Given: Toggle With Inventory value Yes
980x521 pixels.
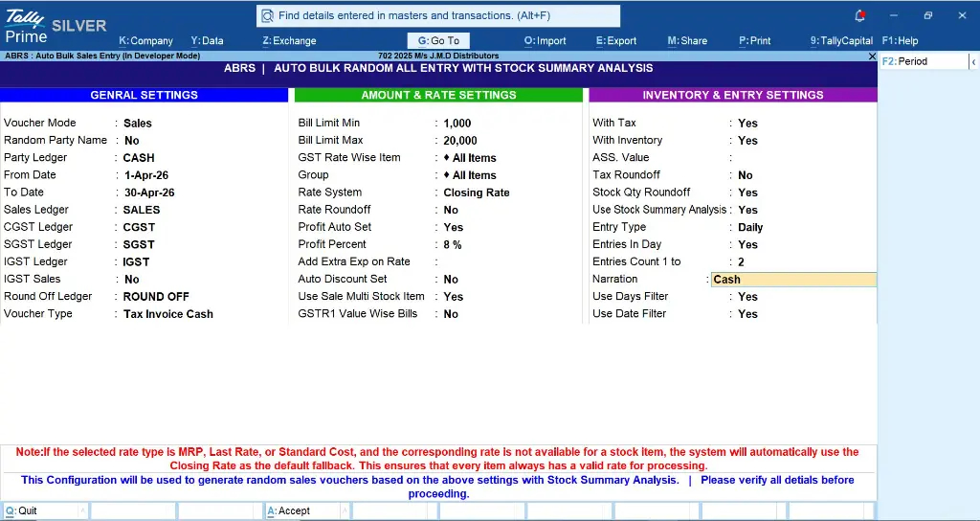Looking at the screenshot, I should 747,141.
